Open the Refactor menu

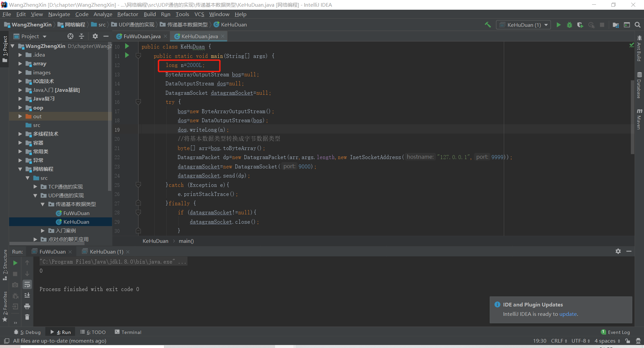coord(127,14)
